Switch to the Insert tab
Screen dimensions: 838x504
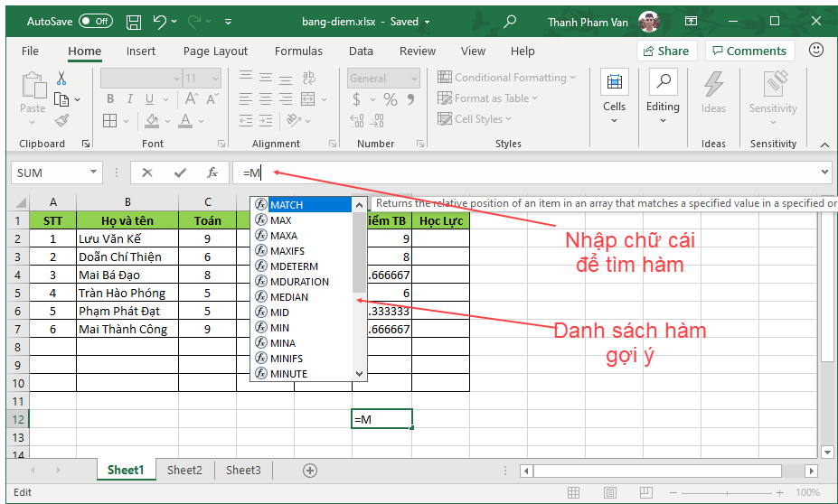(x=140, y=51)
